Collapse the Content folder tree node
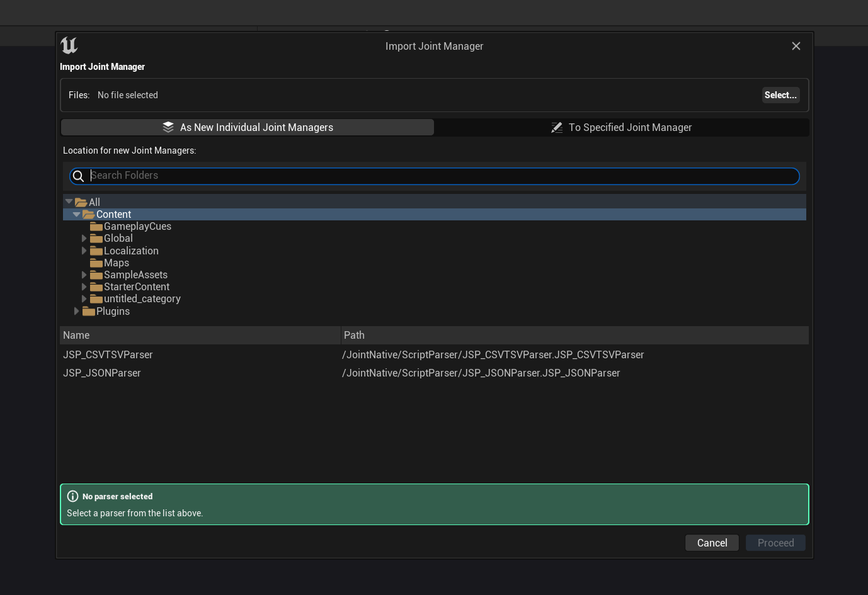 pyautogui.click(x=76, y=215)
